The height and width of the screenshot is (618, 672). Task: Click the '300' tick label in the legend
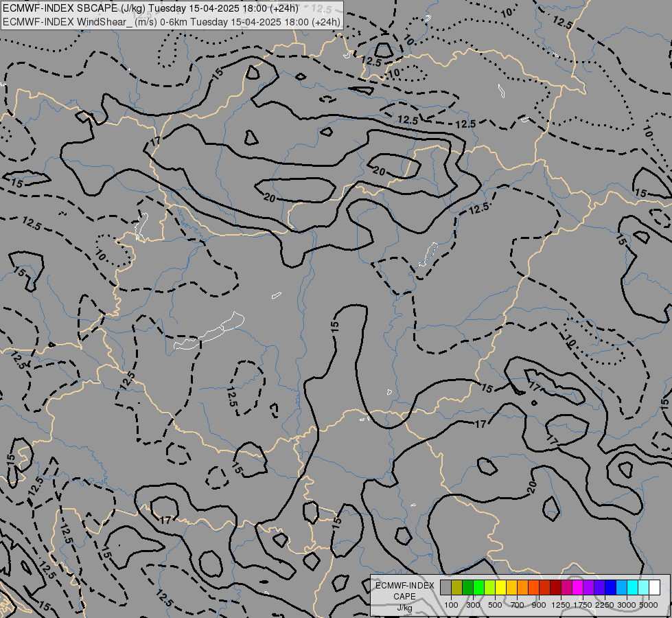point(473,605)
